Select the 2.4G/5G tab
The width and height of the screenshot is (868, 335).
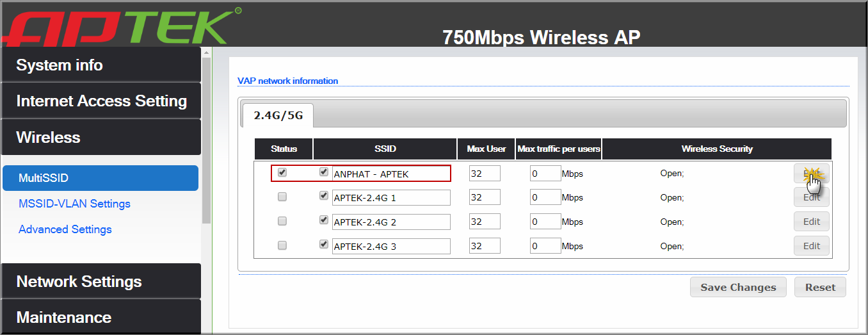(278, 116)
